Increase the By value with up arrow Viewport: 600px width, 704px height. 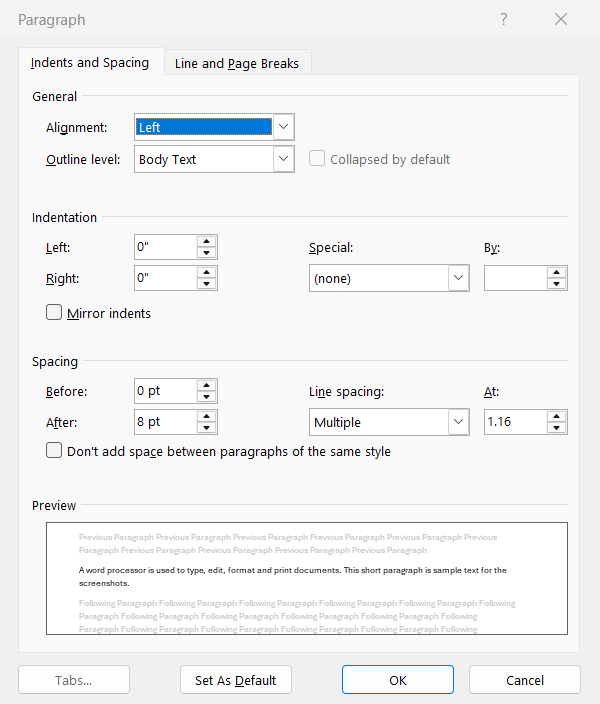[557, 272]
